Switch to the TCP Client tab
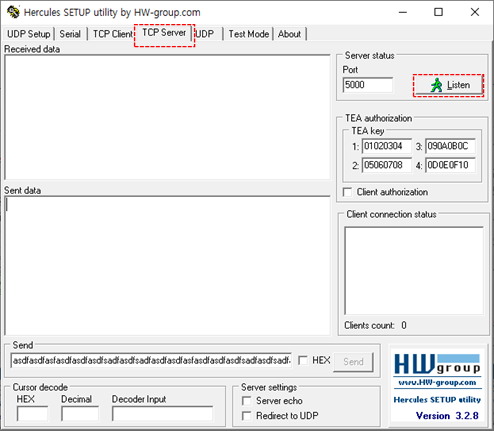This screenshot has width=494, height=431. [x=112, y=34]
